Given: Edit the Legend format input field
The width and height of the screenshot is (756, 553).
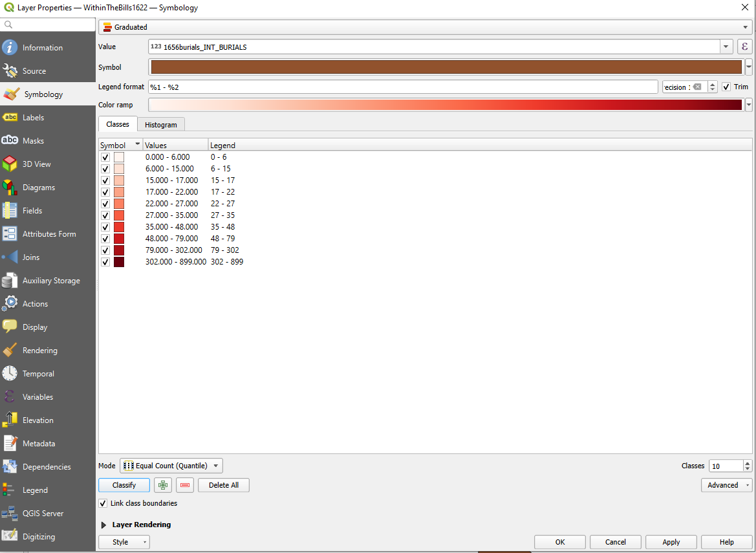Looking at the screenshot, I should (x=388, y=87).
